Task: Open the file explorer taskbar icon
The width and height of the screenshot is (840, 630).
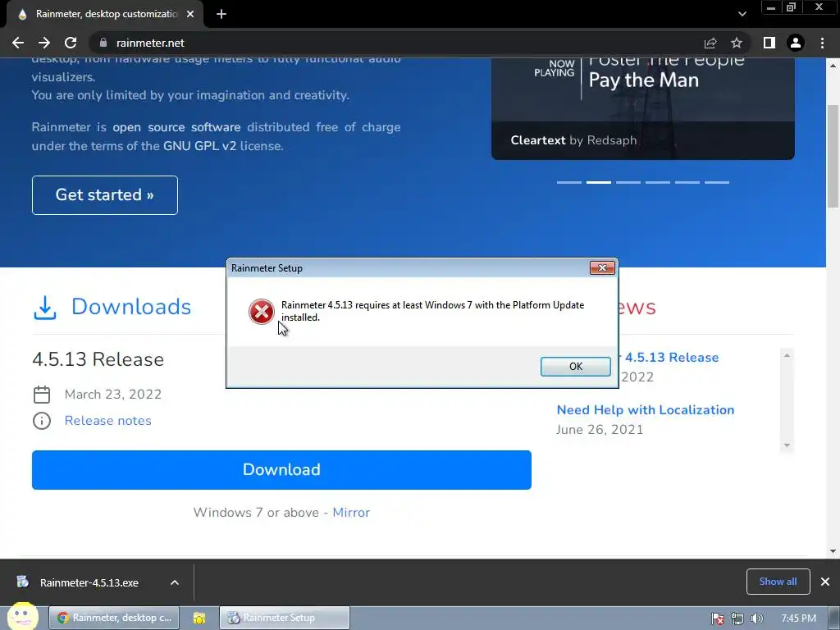Action: click(199, 618)
